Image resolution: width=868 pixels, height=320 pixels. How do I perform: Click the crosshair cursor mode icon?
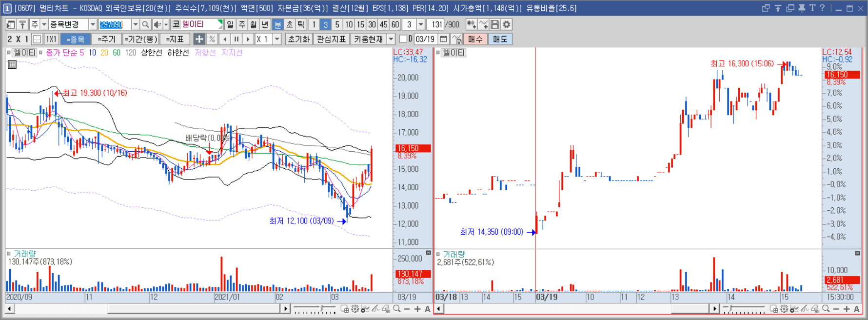[x=199, y=39]
